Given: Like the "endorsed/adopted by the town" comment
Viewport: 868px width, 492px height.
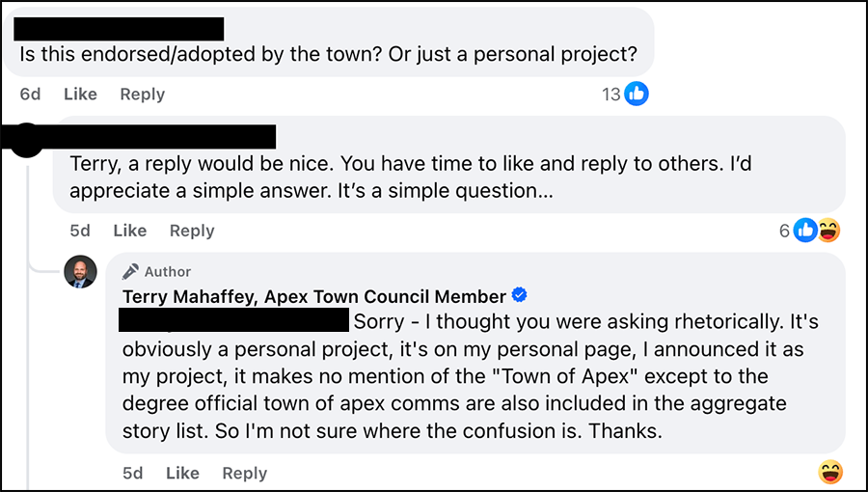Looking at the screenshot, I should tap(80, 95).
